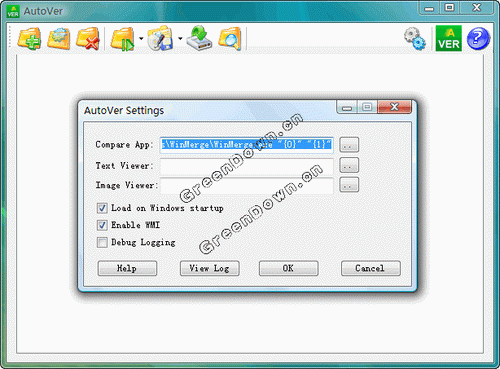Open settings via the gears icon

pos(415,39)
